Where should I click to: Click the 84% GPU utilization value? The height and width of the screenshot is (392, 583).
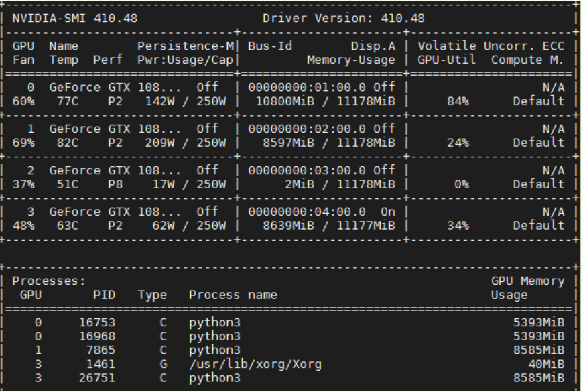(458, 102)
